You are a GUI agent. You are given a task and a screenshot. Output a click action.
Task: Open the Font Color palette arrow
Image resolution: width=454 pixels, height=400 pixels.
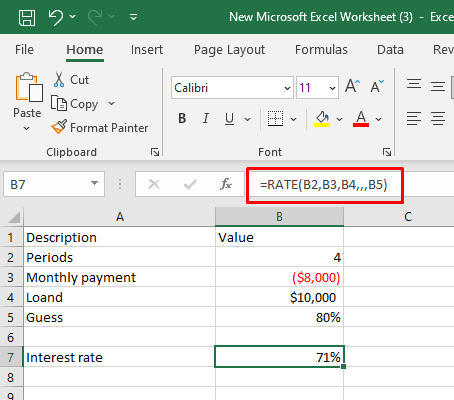click(x=378, y=119)
